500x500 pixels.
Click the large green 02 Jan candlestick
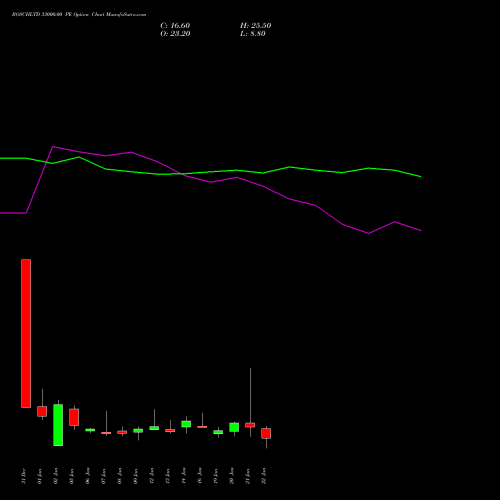(x=58, y=425)
